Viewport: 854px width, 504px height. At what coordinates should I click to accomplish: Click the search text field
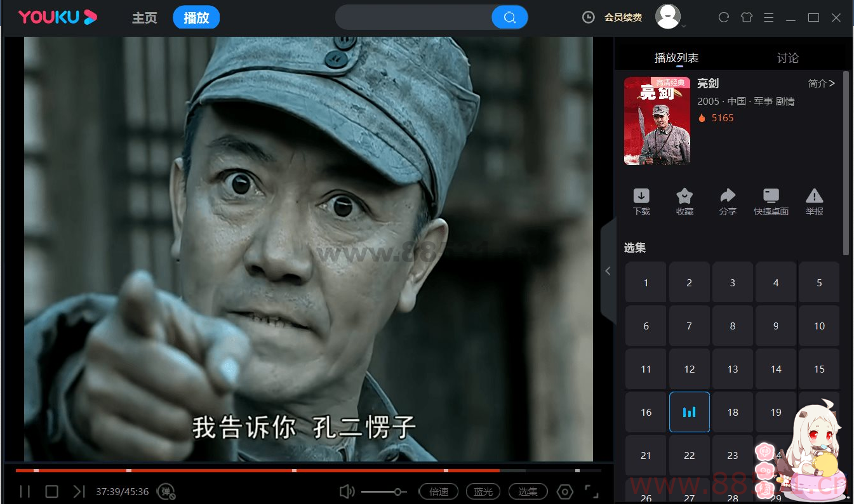[413, 17]
